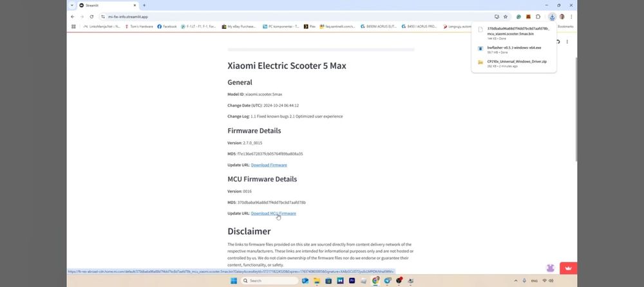Click the red crown Streamlit button
This screenshot has width=644, height=287.
pos(569,268)
